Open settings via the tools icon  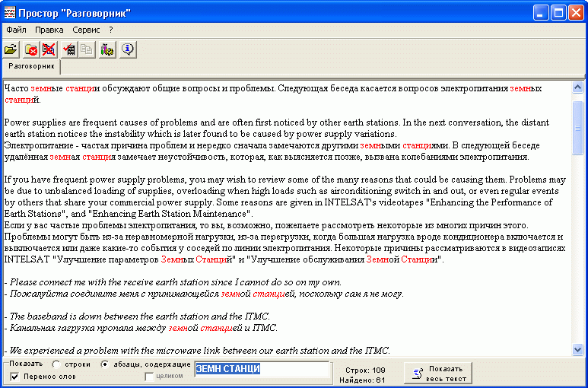coord(107,49)
